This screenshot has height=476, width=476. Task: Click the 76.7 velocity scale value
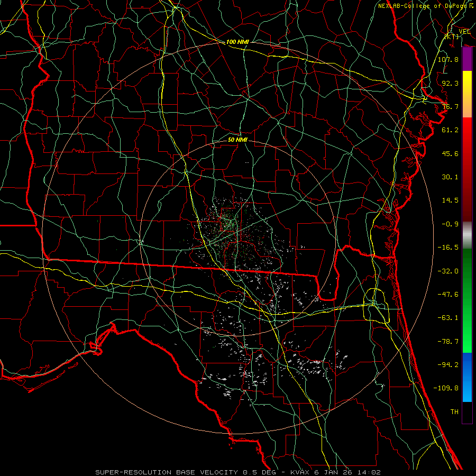(x=450, y=106)
